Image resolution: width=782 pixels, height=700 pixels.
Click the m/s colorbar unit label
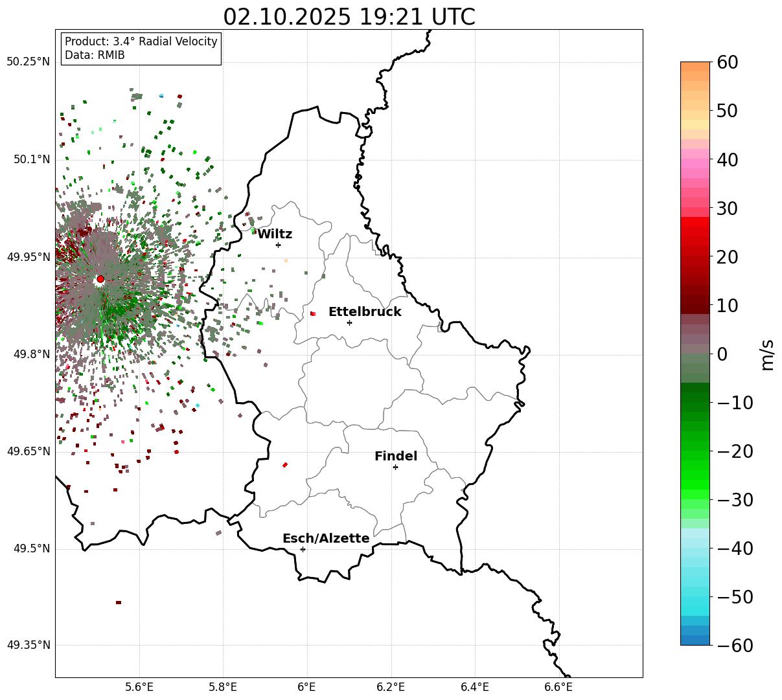click(768, 354)
